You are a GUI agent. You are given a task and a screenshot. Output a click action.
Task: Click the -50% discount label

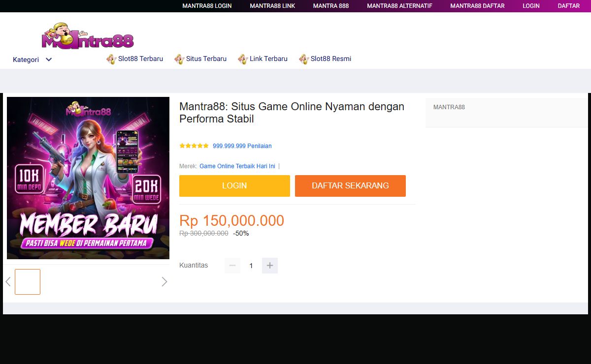(241, 233)
